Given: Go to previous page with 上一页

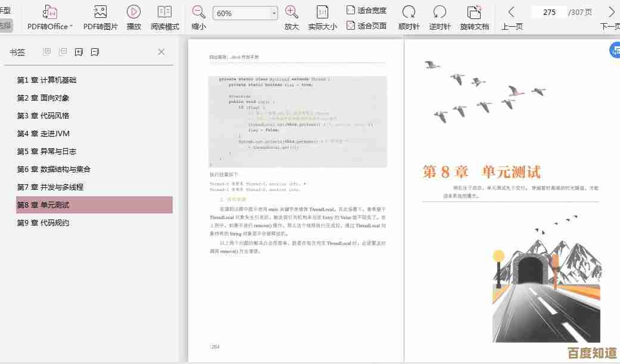Looking at the screenshot, I should pos(512,17).
